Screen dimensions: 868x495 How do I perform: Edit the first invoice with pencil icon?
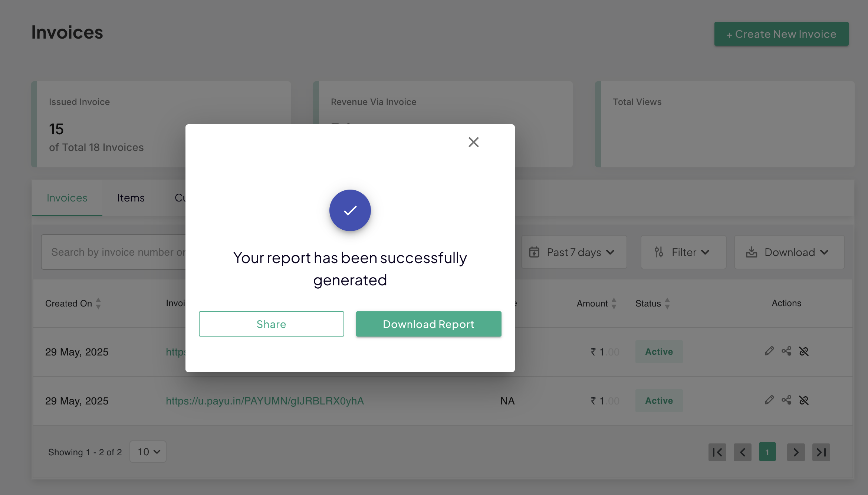(769, 351)
